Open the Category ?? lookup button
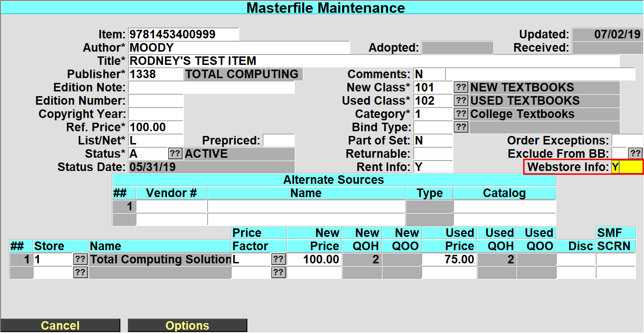The image size is (644, 333). point(461,114)
